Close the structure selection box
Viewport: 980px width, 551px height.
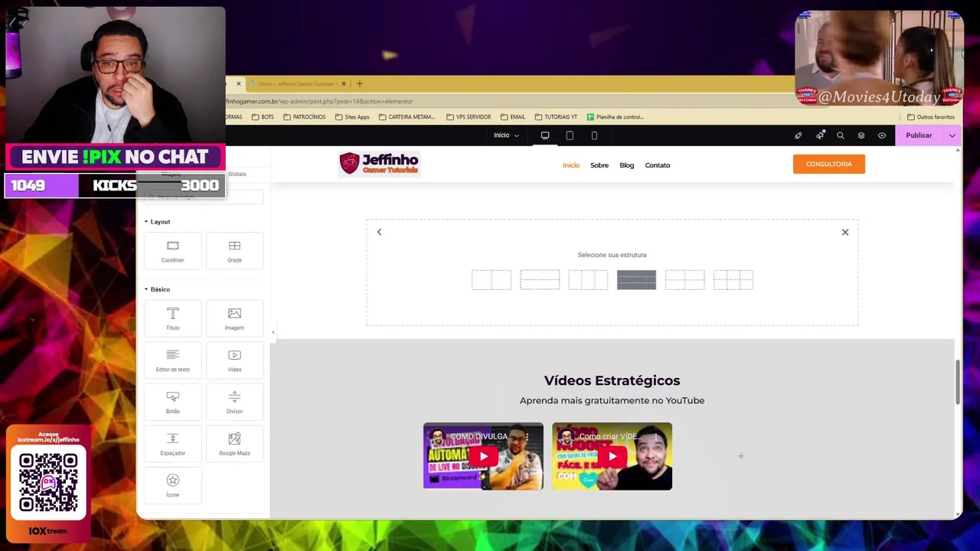coord(845,232)
